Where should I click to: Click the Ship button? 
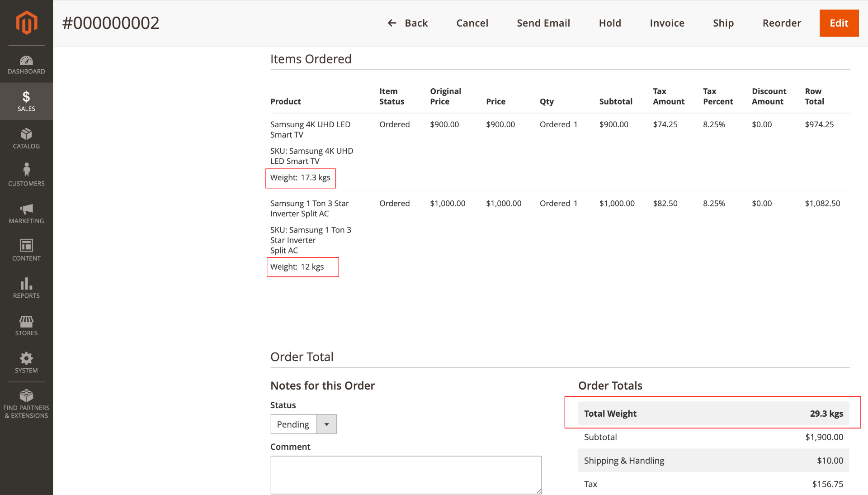coord(723,23)
